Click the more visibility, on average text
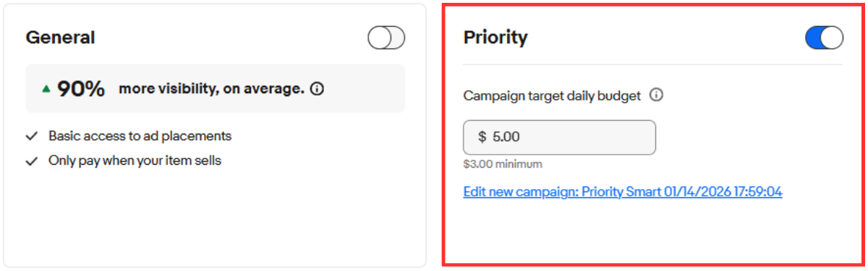 (x=211, y=89)
